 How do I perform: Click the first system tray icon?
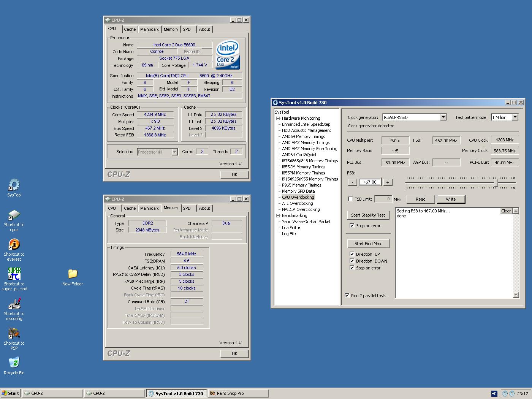[x=505, y=394]
